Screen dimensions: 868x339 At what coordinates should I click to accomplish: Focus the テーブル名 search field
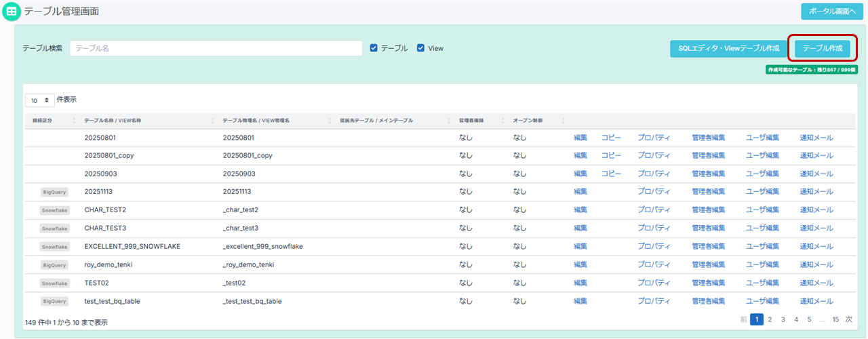[216, 48]
